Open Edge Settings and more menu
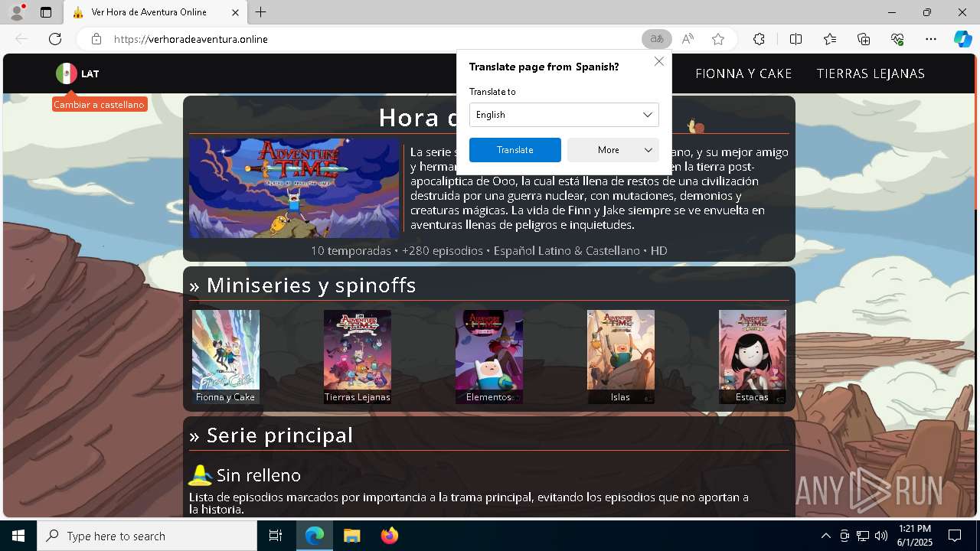980x551 pixels. [x=931, y=39]
